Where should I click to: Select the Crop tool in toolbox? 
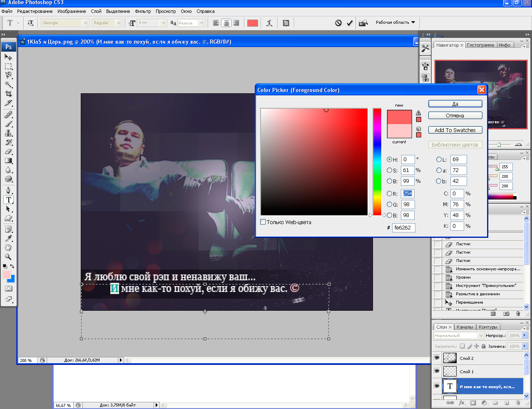8,94
